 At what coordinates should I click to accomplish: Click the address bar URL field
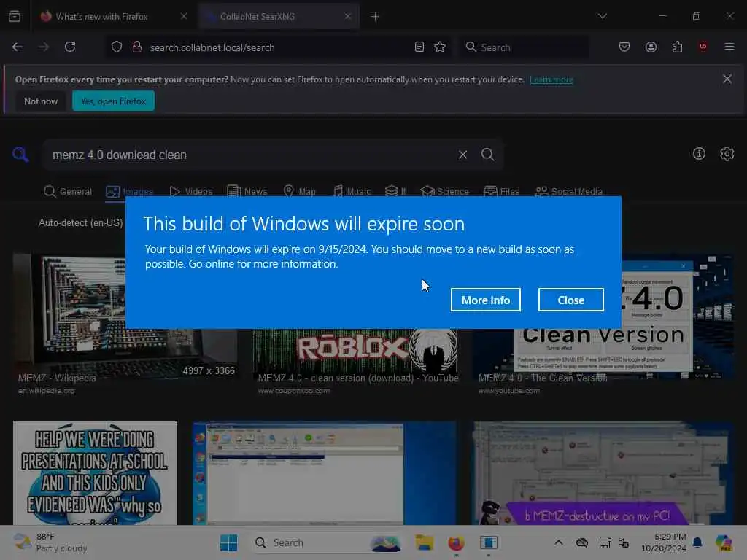click(x=279, y=47)
